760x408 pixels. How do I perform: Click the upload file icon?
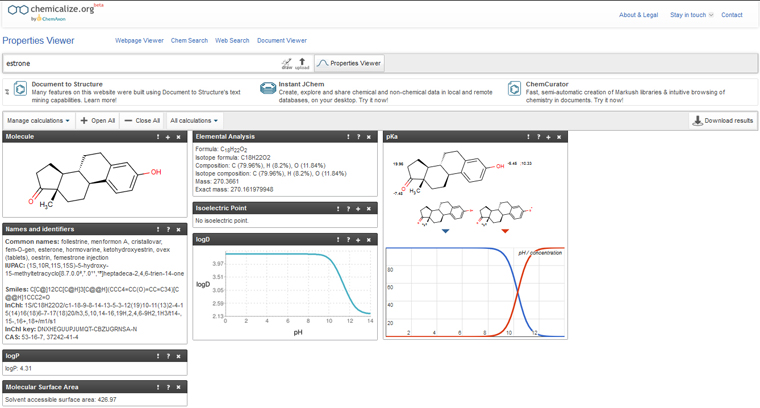[302, 62]
